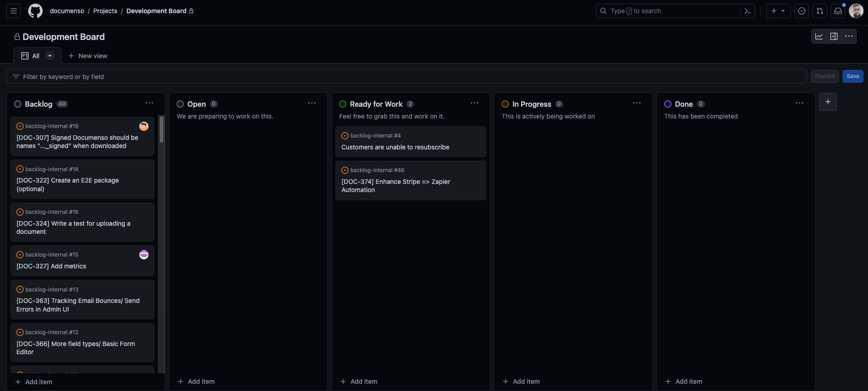Click the GitHub logo home icon
Image resolution: width=868 pixels, height=391 pixels.
tap(35, 11)
